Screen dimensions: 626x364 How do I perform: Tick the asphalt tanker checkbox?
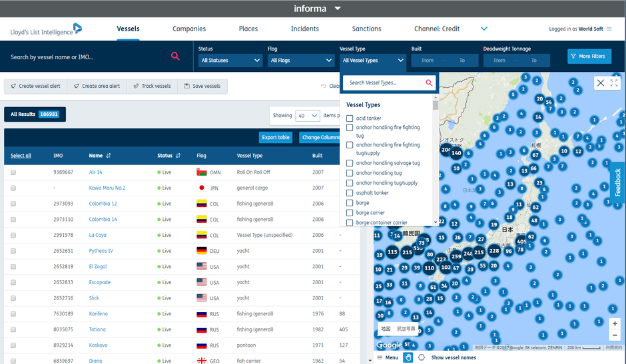[350, 193]
